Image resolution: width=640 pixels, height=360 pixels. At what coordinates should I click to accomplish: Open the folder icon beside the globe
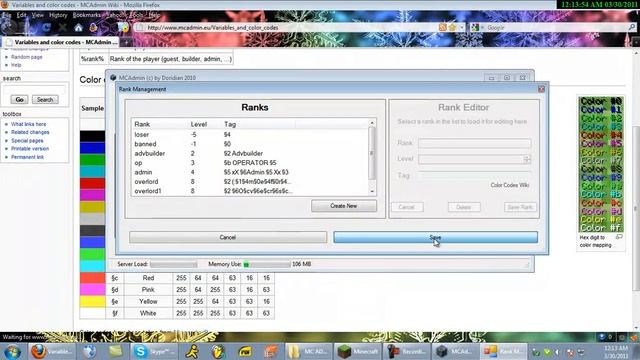click(116, 351)
